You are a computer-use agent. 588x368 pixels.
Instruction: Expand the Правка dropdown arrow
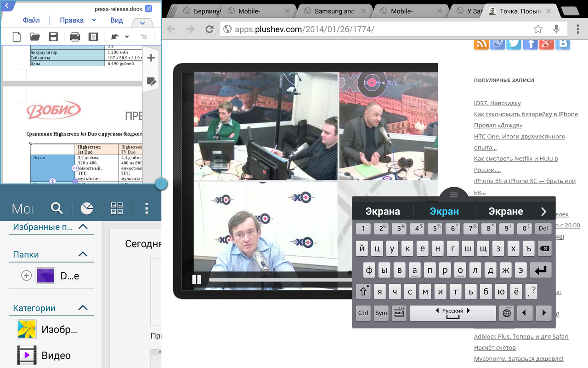click(x=94, y=20)
